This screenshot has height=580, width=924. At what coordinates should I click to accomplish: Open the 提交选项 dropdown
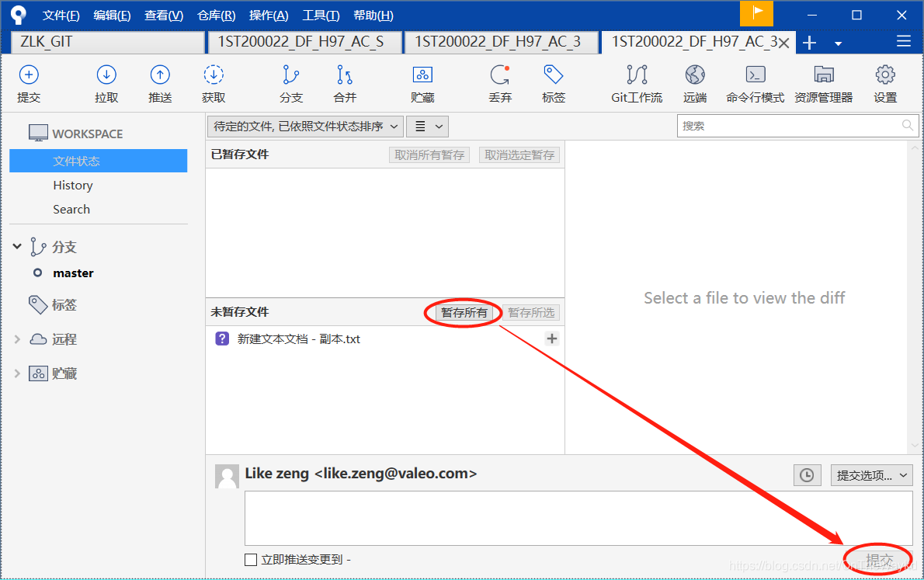point(871,475)
